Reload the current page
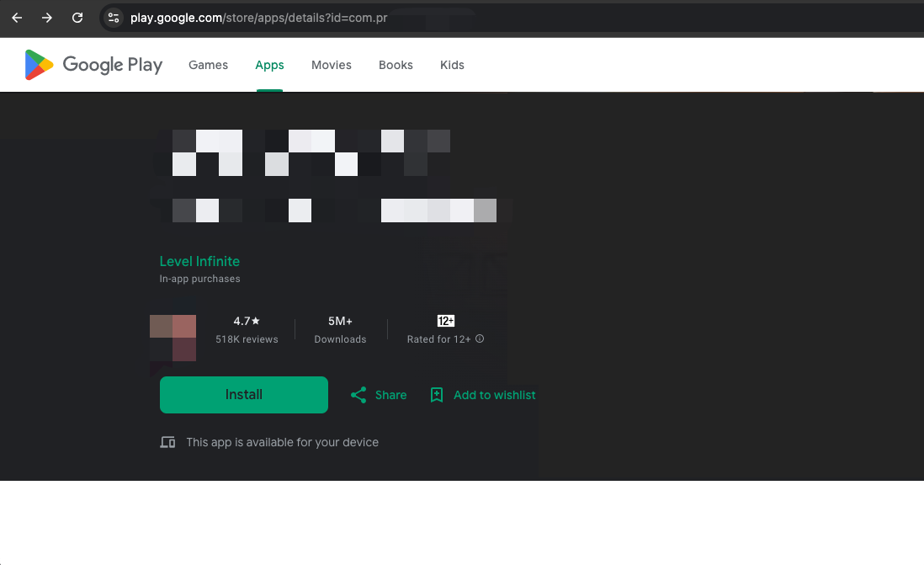 (x=77, y=18)
